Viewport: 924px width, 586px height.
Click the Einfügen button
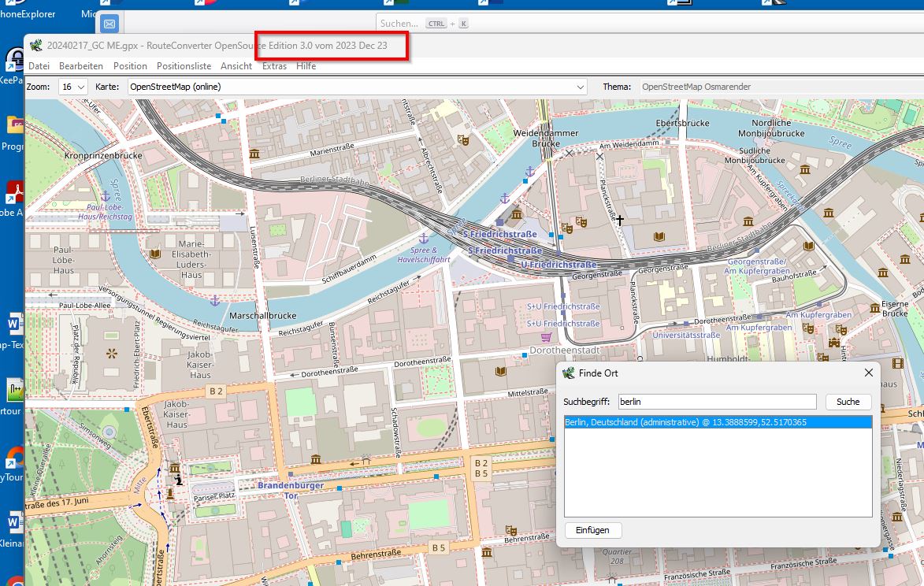(x=592, y=530)
